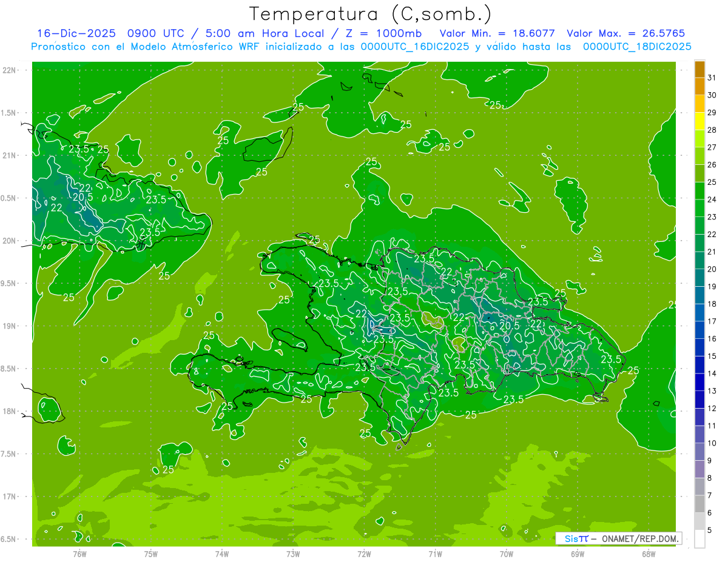728x562 pixels.
Task: Click the "71W" longitude axis label
Action: point(435,554)
